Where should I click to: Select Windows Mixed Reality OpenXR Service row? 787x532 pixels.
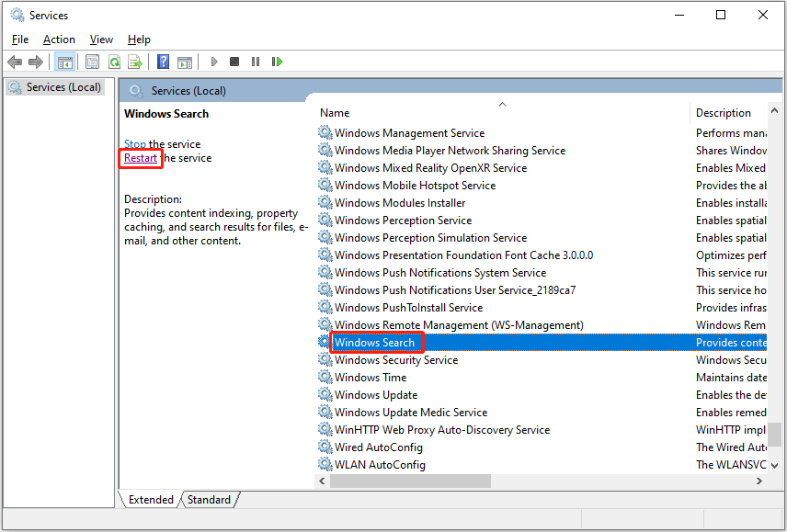(542, 168)
